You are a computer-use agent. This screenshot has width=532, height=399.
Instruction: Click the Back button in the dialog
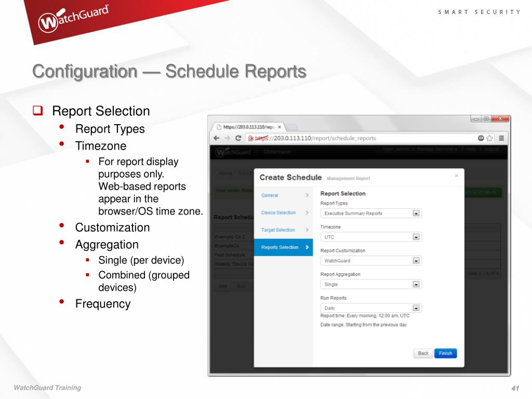[423, 353]
